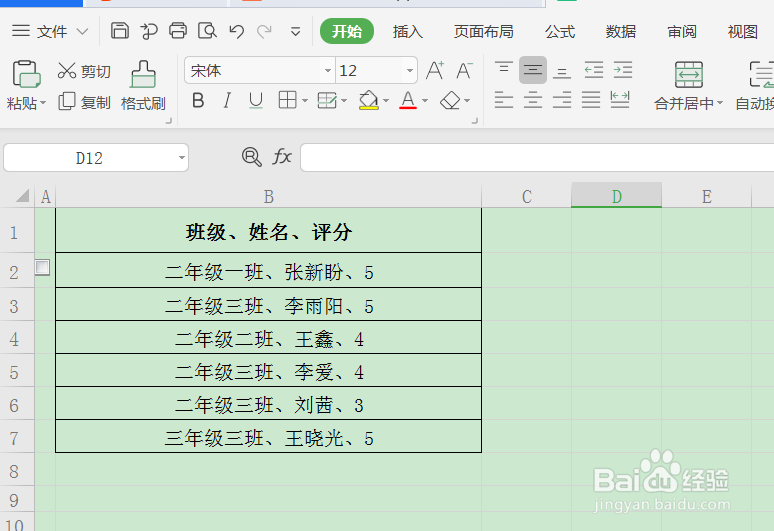Select all cells via corner triangle
The width and height of the screenshot is (774, 531).
tap(22, 196)
